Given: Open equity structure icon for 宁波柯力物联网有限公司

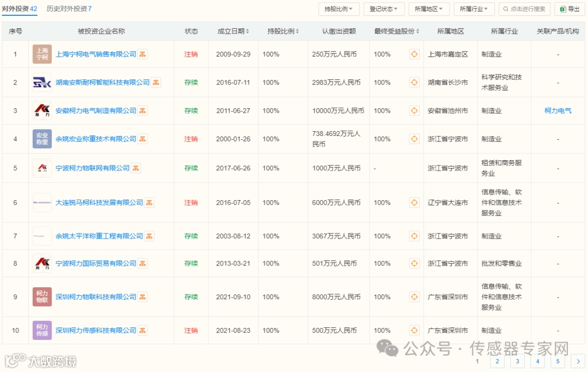Looking at the screenshot, I should point(136,168).
